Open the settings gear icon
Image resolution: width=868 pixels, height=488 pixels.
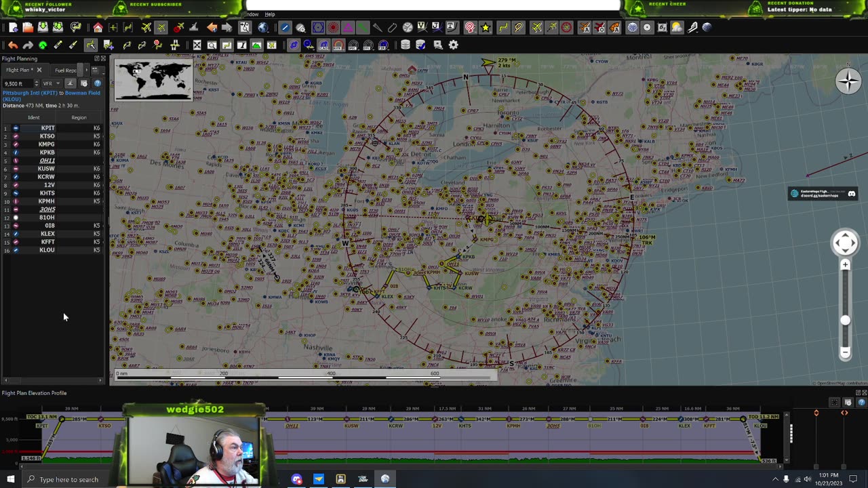pos(453,45)
